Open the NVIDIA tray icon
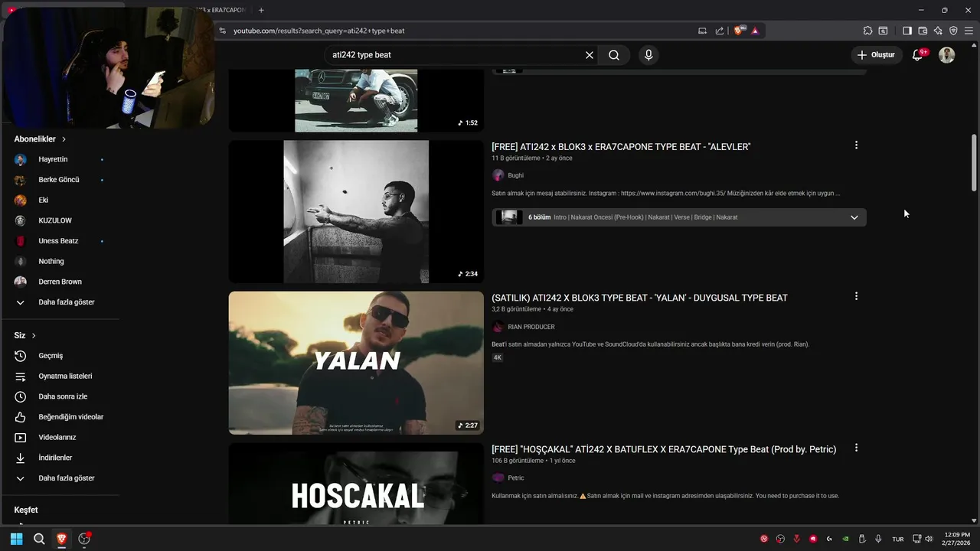 (845, 539)
